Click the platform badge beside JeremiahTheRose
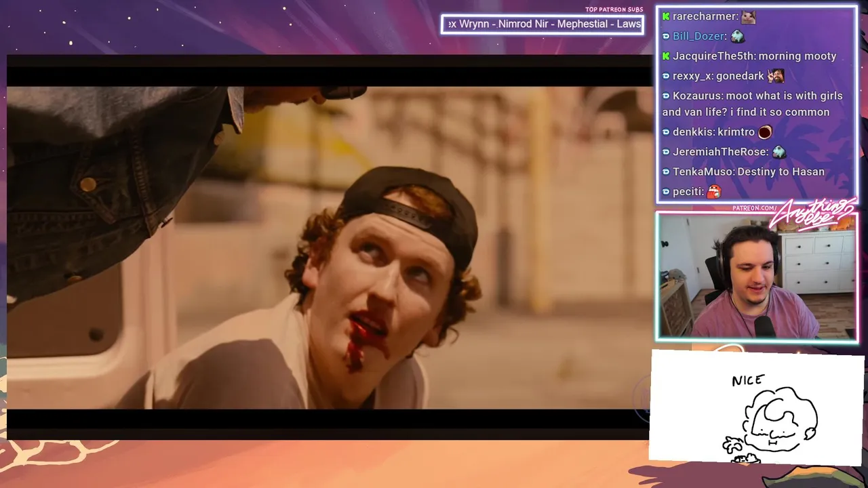Image resolution: width=868 pixels, height=488 pixels. tap(666, 152)
